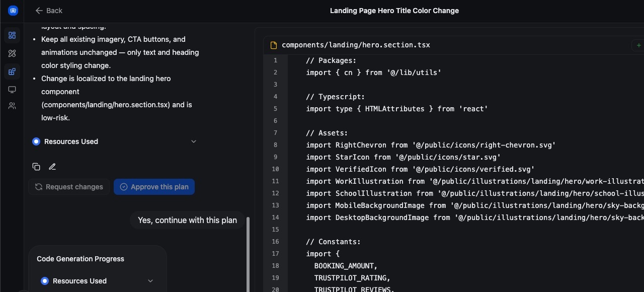Expand Resources Used chevron in Code Generation Progress

[x=150, y=281]
